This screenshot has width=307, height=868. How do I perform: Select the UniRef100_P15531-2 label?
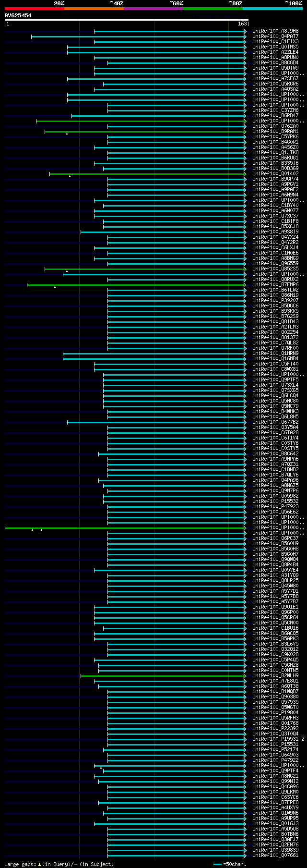tap(278, 739)
